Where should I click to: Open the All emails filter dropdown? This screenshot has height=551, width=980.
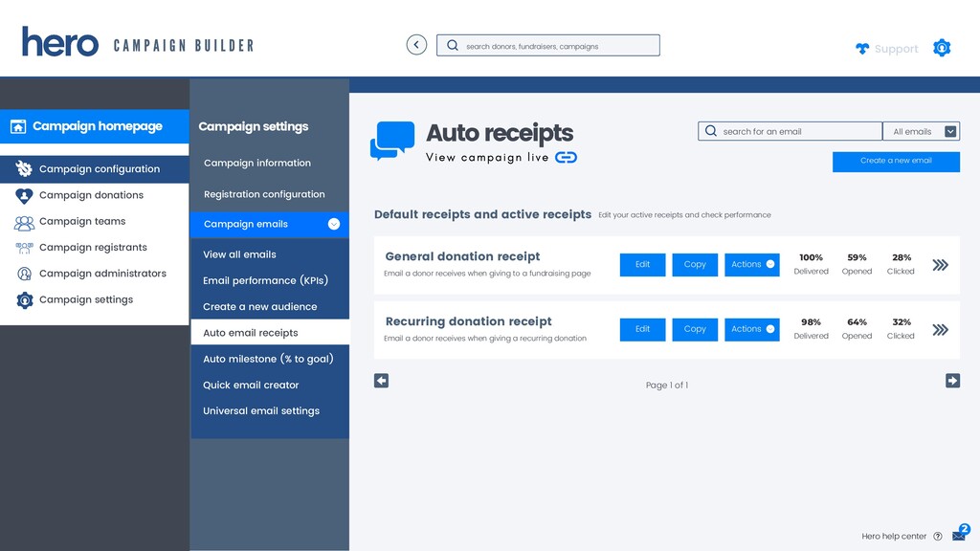[922, 131]
